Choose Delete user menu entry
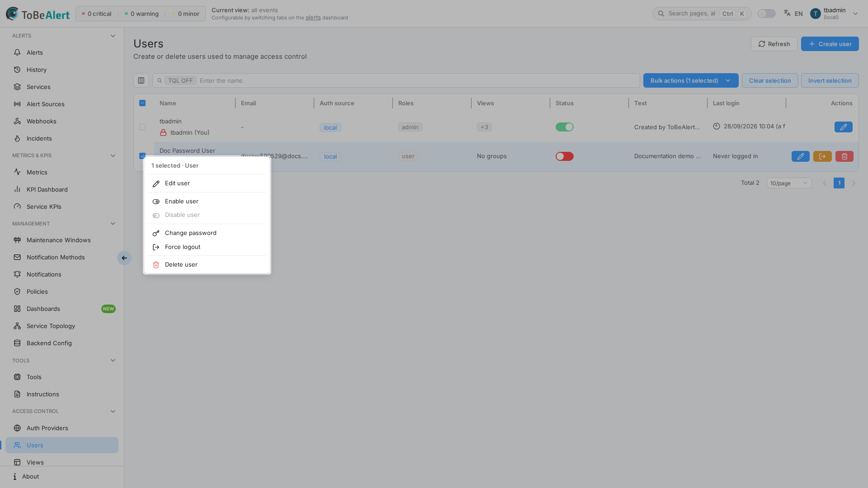This screenshot has height=488, width=868. click(207, 265)
